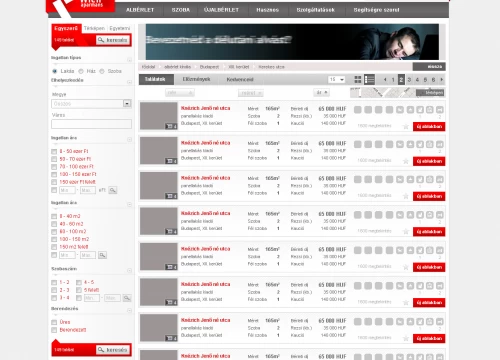Select the Ház property type radio
Image resolution: width=500 pixels, height=360 pixels.
[81, 71]
